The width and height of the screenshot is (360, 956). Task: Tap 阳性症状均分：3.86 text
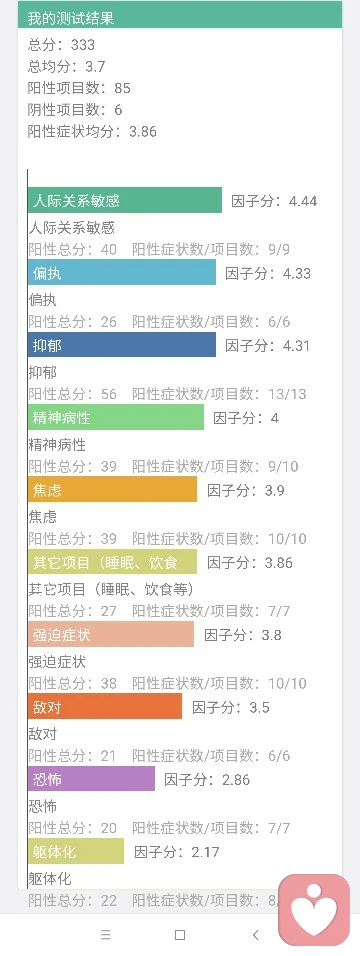tap(92, 132)
